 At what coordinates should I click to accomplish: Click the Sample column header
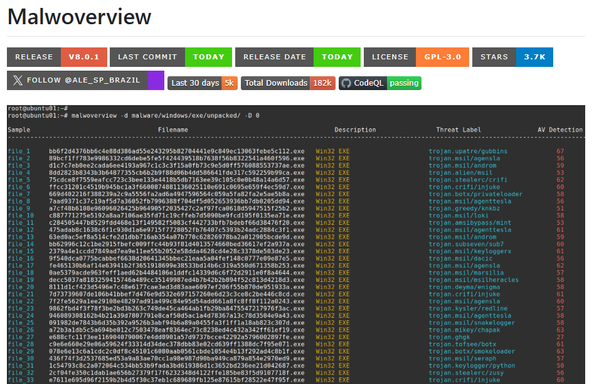click(x=19, y=130)
